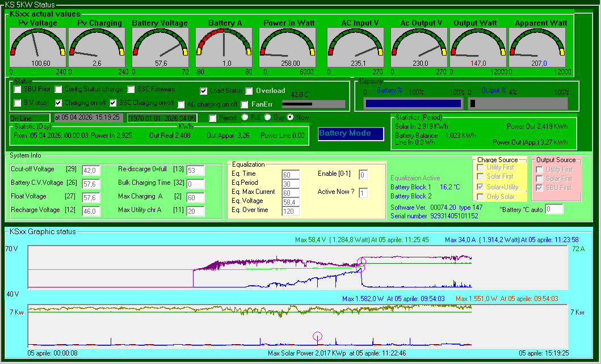Uncheck the SSC Charging on-off checkbox
Image resolution: width=601 pixels, height=364 pixels.
113,103
